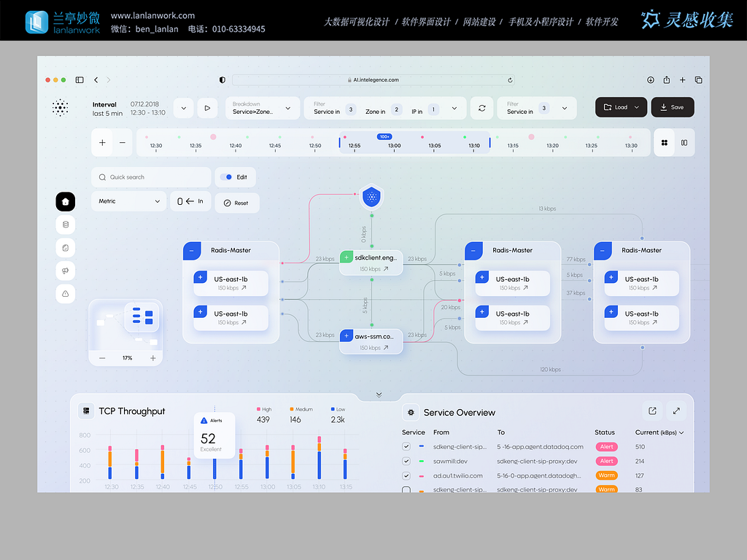
Task: Click the Reset button
Action: point(236,203)
